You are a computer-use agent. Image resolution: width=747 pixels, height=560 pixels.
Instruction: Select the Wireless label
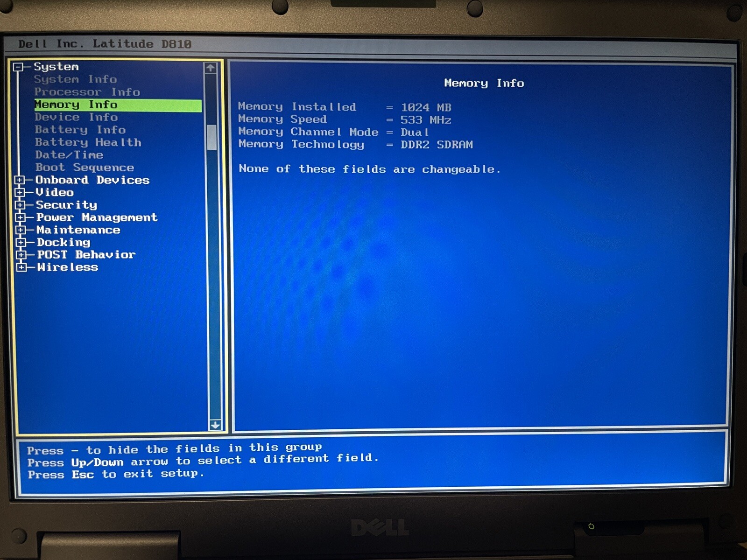(x=68, y=267)
